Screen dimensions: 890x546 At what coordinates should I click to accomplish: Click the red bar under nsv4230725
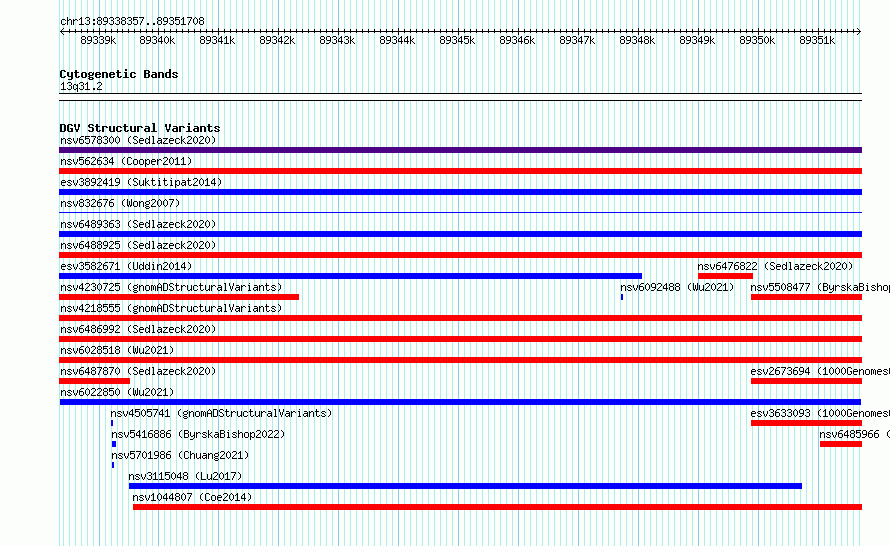[x=179, y=297]
